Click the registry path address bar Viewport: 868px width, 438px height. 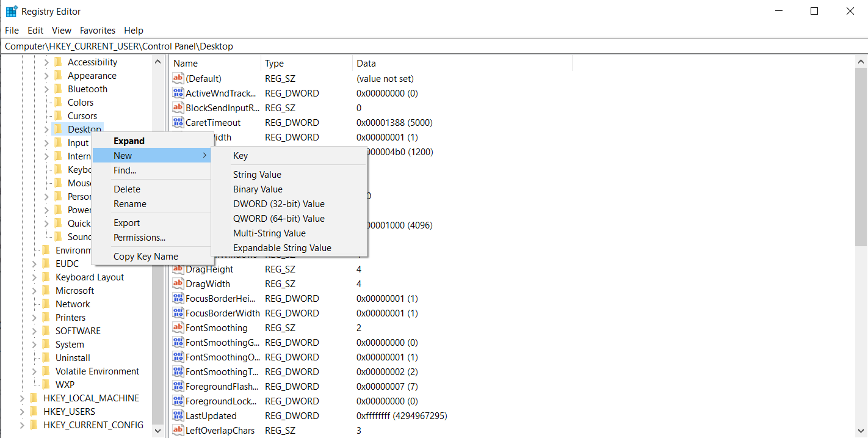point(434,46)
